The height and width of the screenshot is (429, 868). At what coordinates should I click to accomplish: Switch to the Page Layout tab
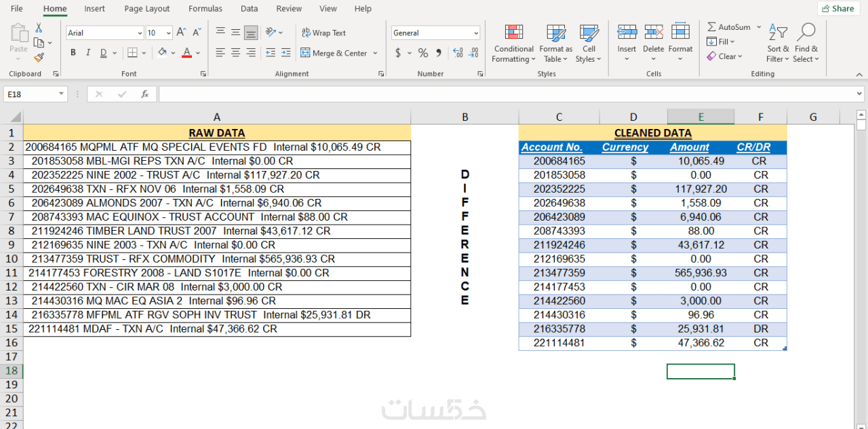[x=147, y=9]
